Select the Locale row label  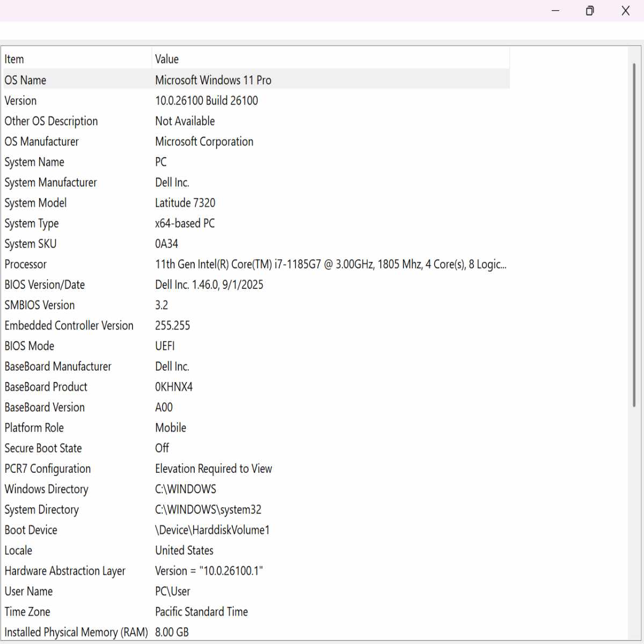(18, 551)
